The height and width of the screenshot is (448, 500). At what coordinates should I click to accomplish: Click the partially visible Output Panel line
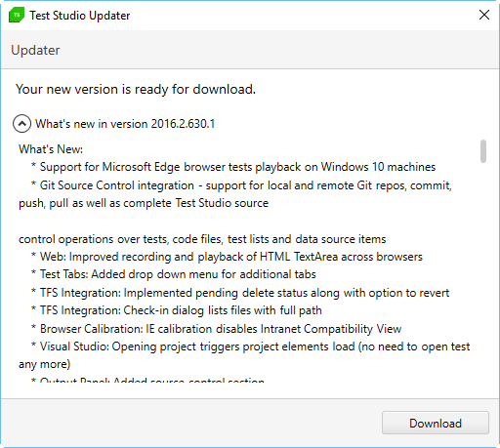point(147,380)
